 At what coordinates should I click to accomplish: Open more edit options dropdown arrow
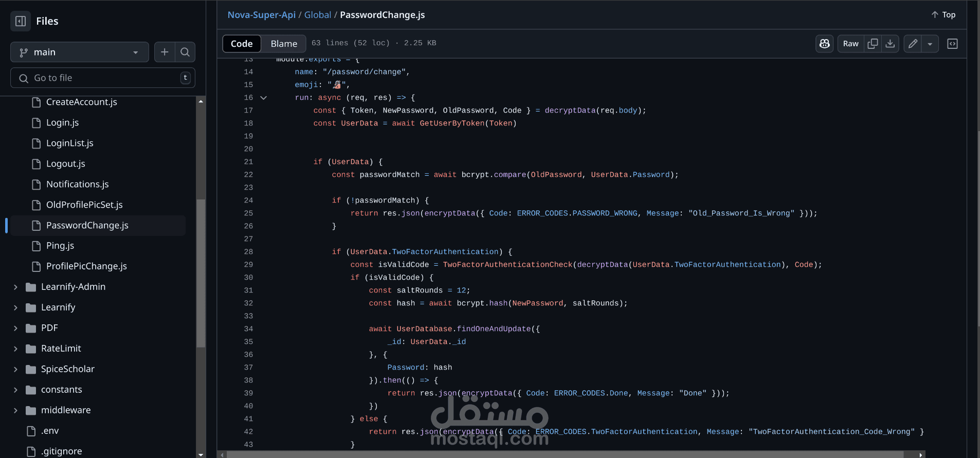pyautogui.click(x=930, y=44)
